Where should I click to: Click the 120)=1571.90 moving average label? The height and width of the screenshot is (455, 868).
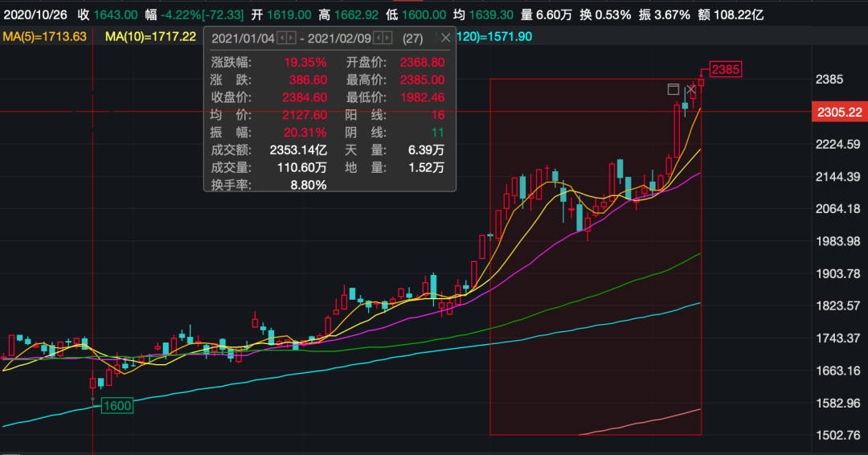493,36
